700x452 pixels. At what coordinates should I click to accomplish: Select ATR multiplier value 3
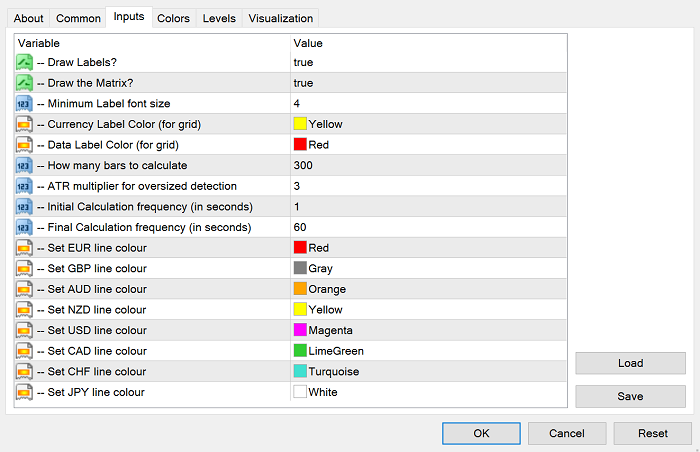point(296,186)
